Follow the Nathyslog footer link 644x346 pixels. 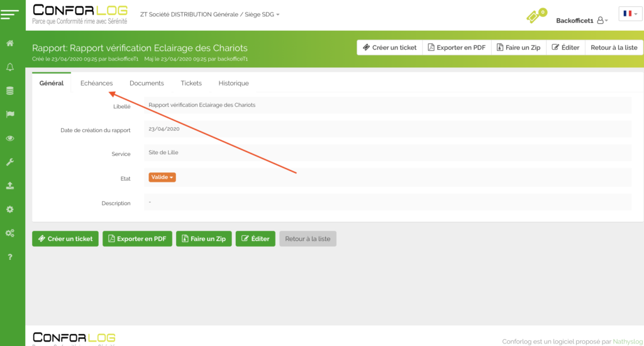click(x=628, y=342)
